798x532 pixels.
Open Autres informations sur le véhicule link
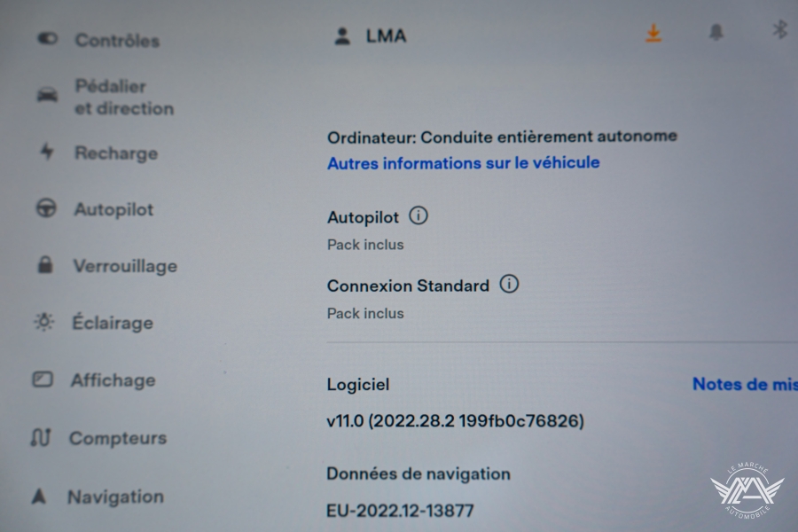point(463,163)
